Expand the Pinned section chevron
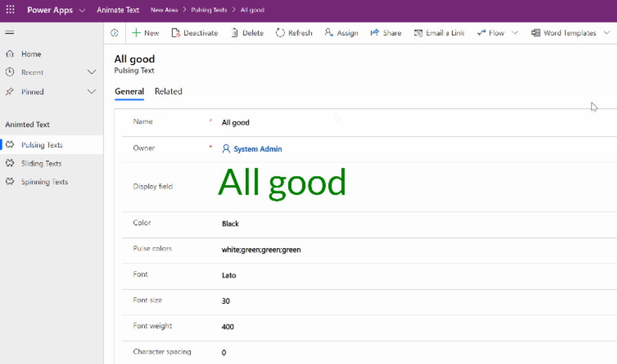 point(92,92)
